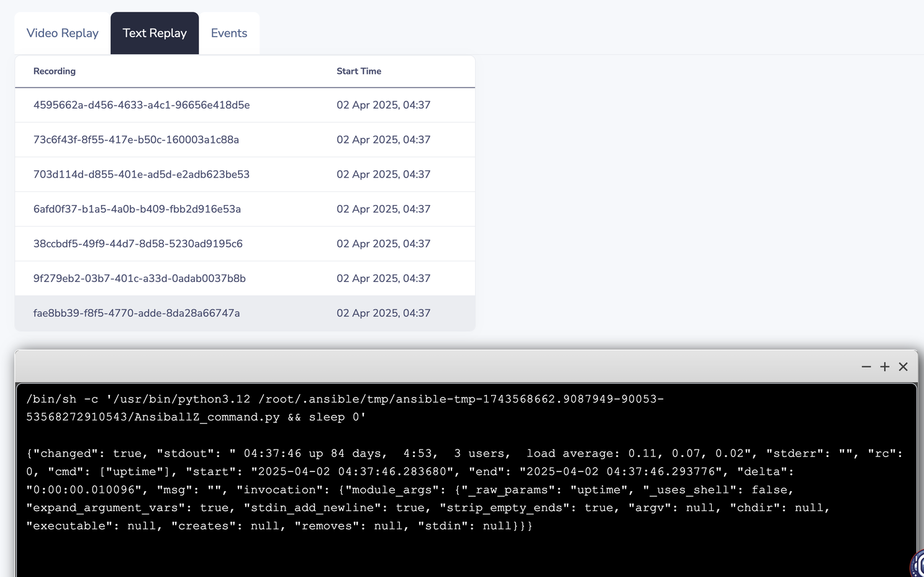
Task: Click the /bin/sh command line in terminal
Action: pyautogui.click(x=345, y=408)
